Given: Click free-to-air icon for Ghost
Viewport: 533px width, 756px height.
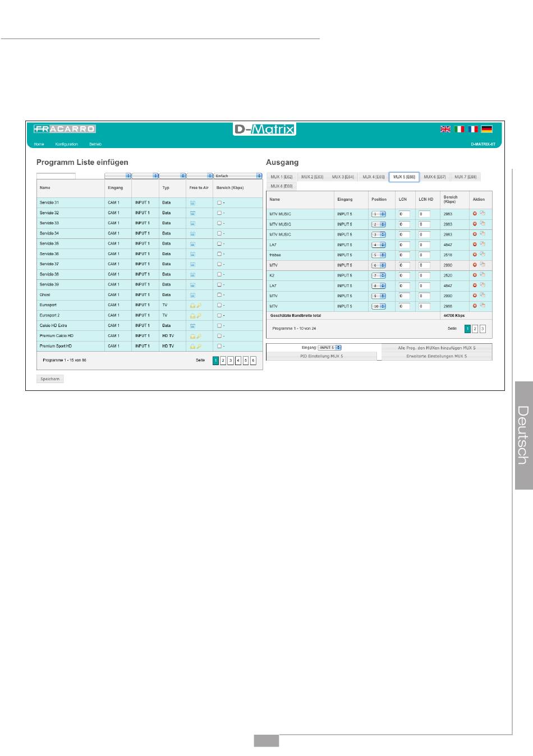Looking at the screenshot, I should 192,295.
